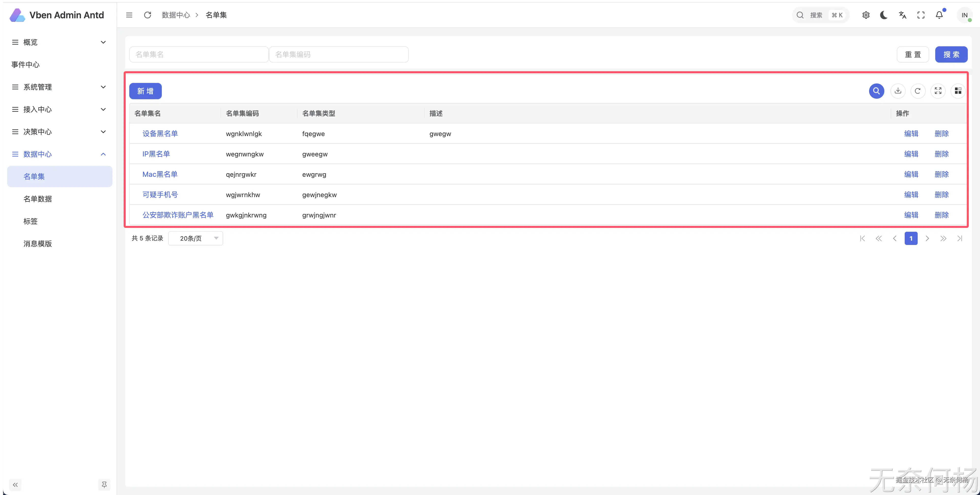This screenshot has height=495, width=980.
Task: Enter fullscreen via header bracket icon
Action: point(921,15)
